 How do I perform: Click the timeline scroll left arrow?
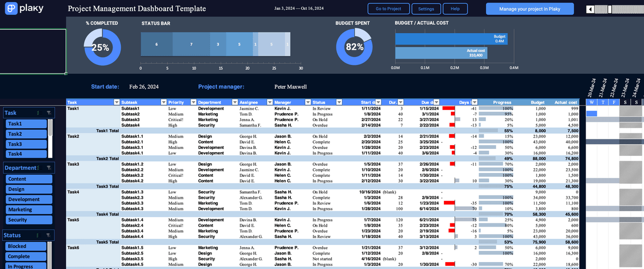coord(590,9)
